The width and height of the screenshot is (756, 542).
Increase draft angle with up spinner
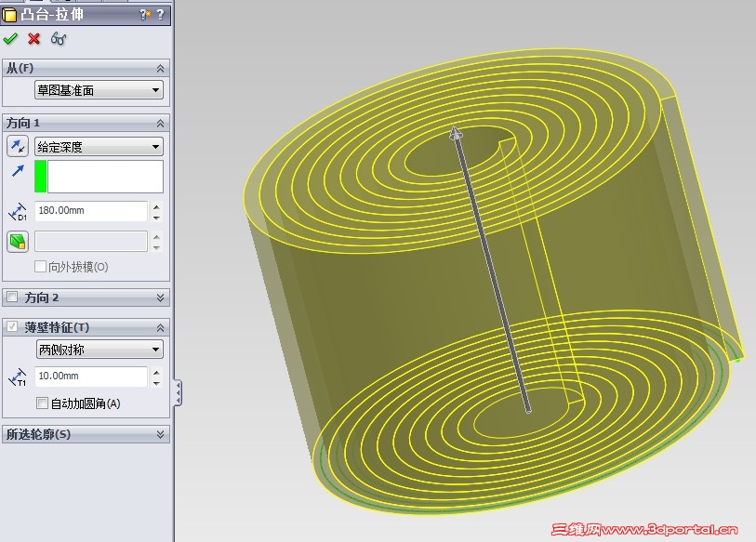click(156, 237)
